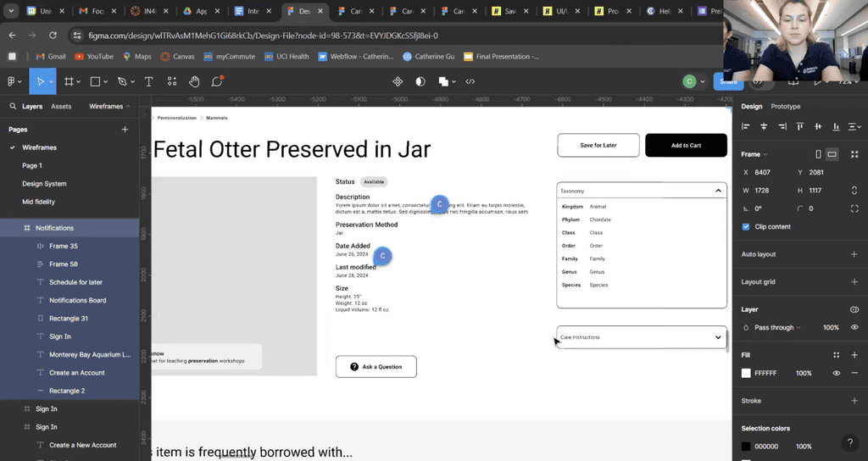The height and width of the screenshot is (461, 868).
Task: Open Fill styles four-dot icon
Action: click(837, 355)
